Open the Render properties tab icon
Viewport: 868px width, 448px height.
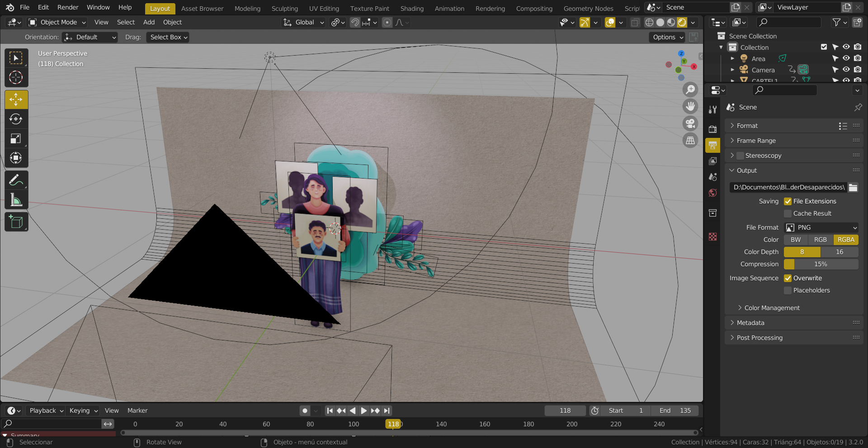click(x=712, y=129)
